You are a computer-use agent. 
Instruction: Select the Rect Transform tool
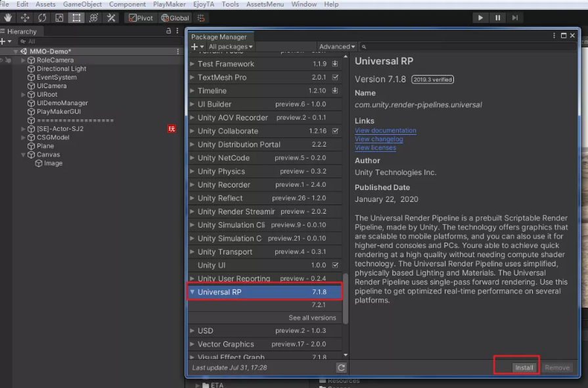click(77, 18)
